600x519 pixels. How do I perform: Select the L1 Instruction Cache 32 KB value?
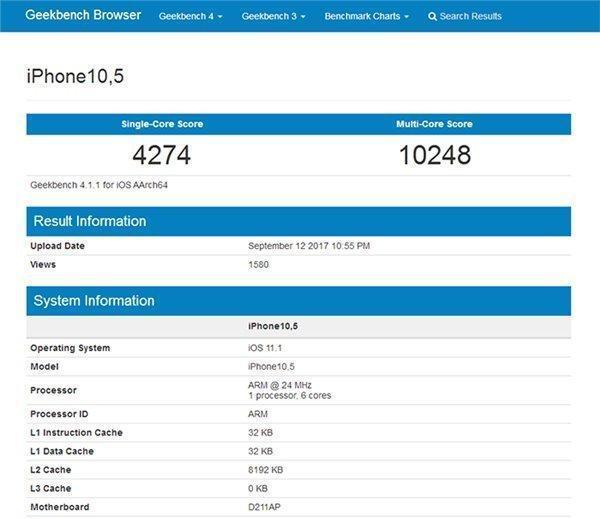tap(260, 433)
